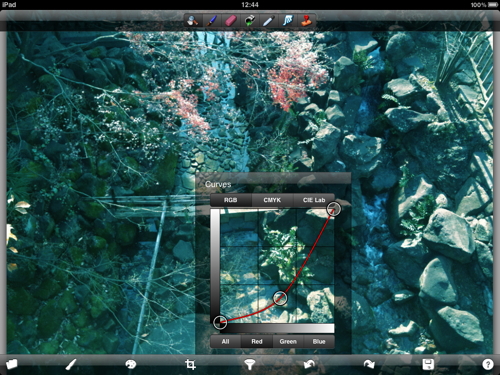Undo the last action
This screenshot has height=375, width=500.
pyautogui.click(x=309, y=364)
